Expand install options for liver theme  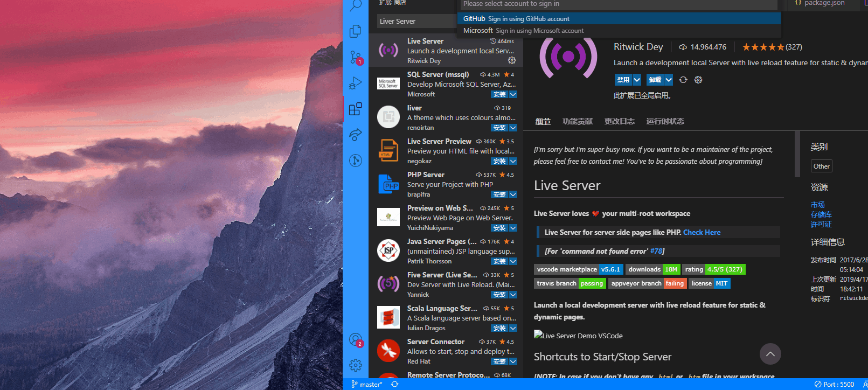513,128
